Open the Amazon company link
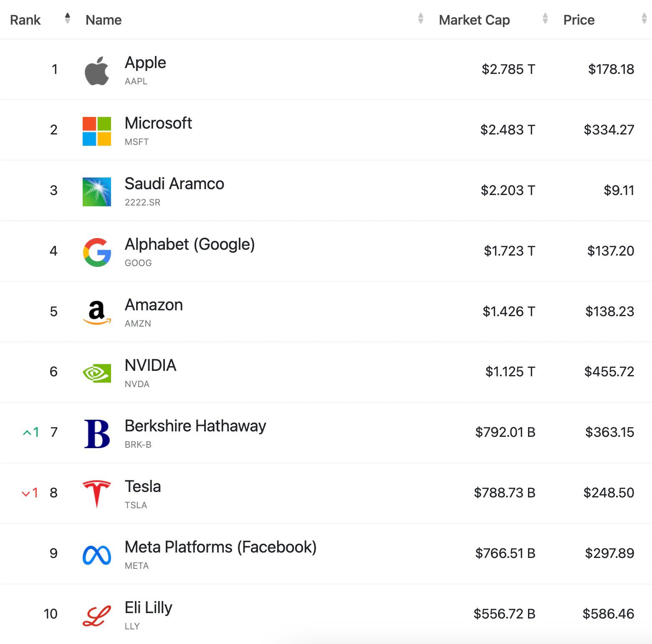652x644 pixels. [154, 305]
